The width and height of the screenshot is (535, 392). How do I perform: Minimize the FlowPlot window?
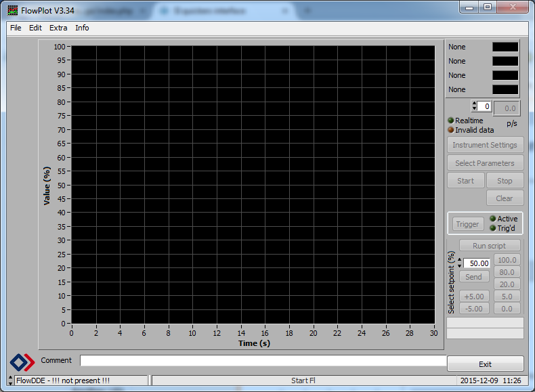click(469, 7)
